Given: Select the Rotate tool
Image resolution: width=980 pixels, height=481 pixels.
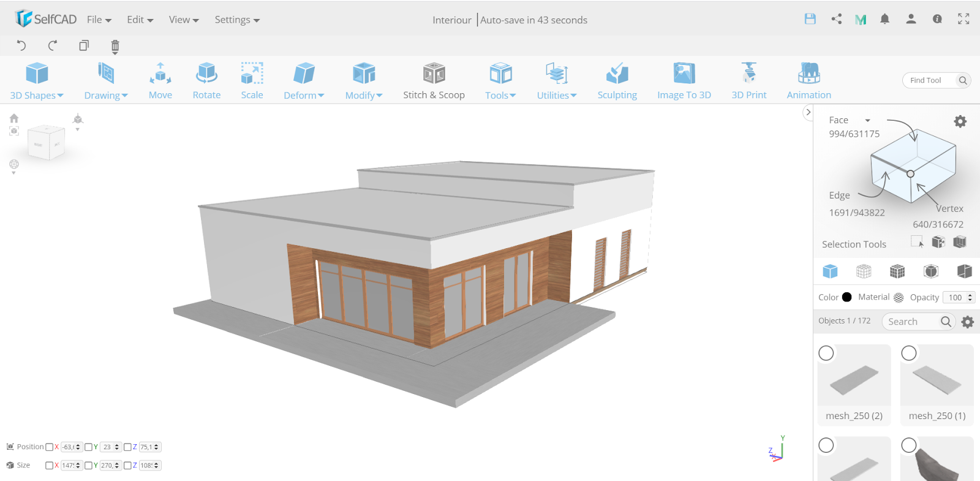Looking at the screenshot, I should click(206, 81).
